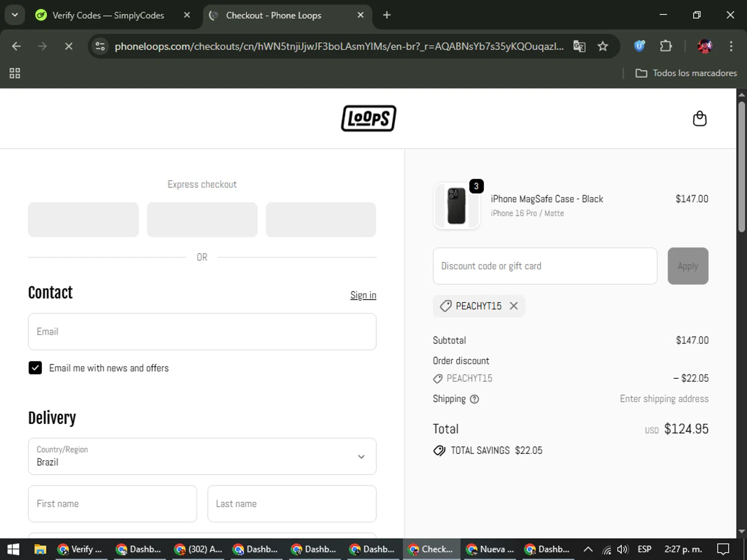
Task: Click the third express checkout button placeholder
Action: pos(321,220)
